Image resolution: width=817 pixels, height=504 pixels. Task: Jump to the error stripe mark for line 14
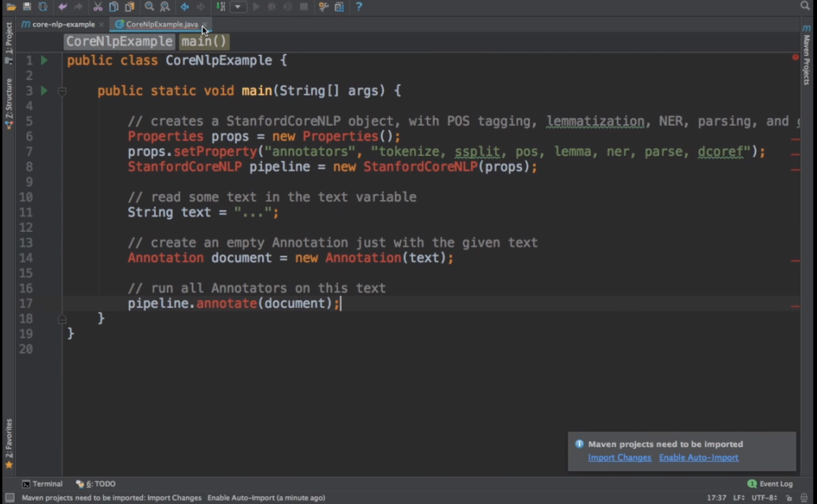coord(795,261)
